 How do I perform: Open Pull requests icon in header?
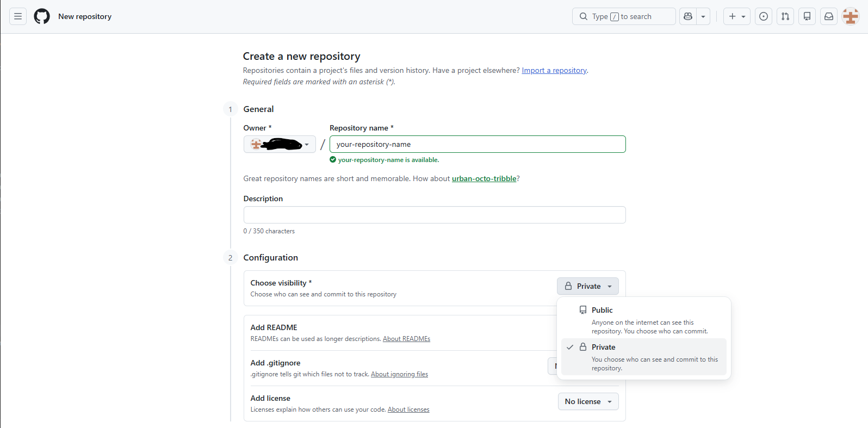point(785,16)
